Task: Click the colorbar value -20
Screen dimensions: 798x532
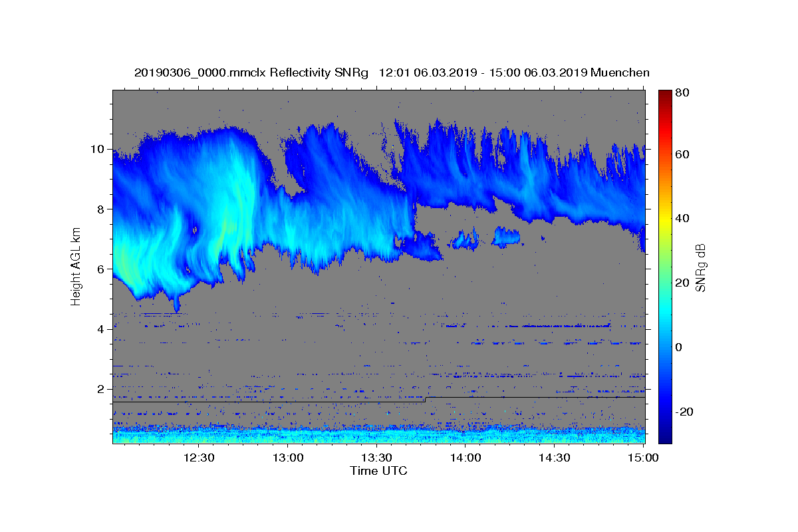Action: (684, 412)
